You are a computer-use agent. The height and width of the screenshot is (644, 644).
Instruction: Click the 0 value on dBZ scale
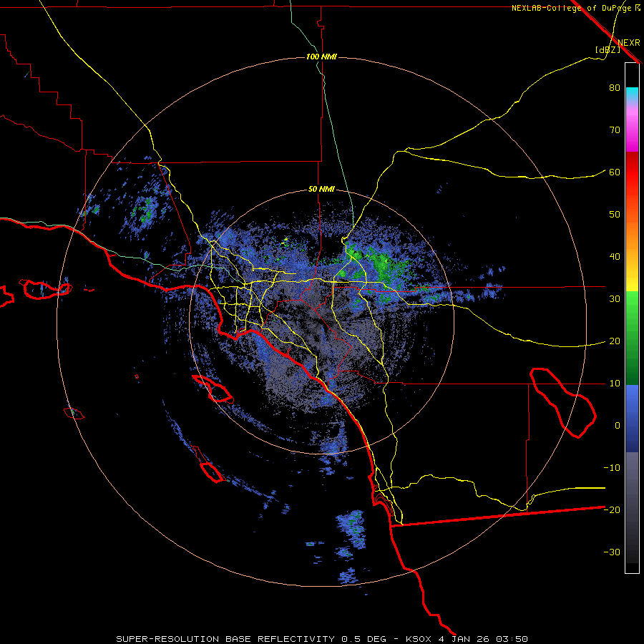618,426
